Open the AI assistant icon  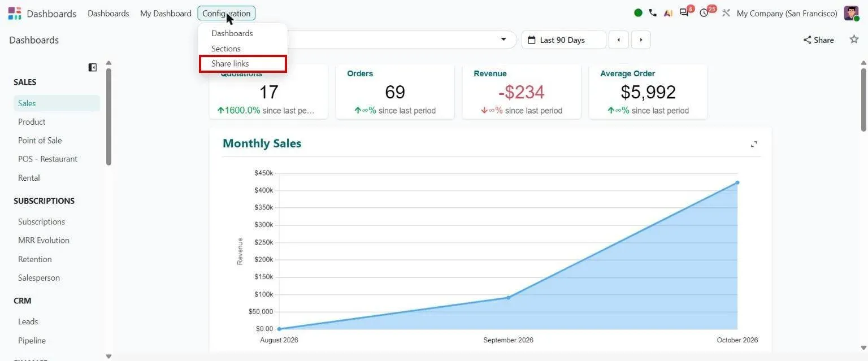pyautogui.click(x=668, y=13)
